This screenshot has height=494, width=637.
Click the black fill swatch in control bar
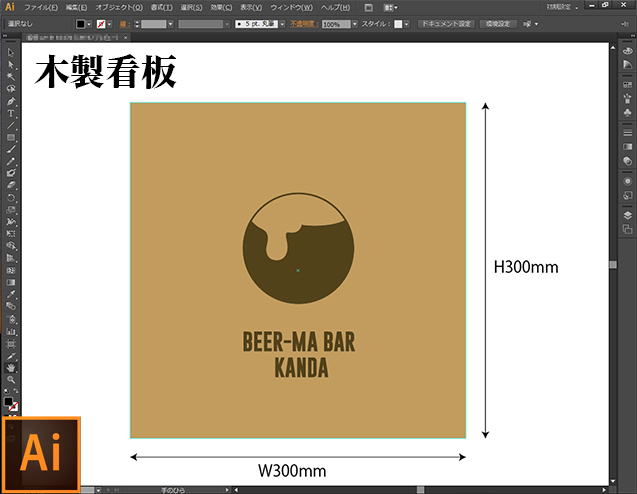80,24
